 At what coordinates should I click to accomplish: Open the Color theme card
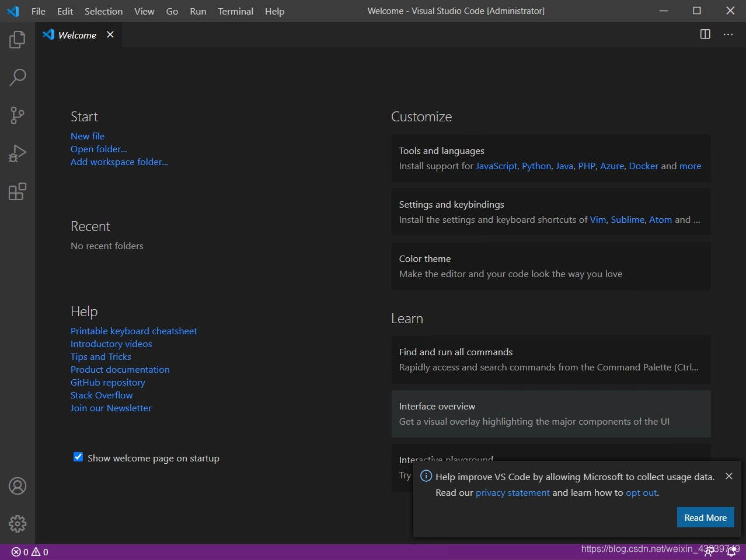[x=551, y=266]
